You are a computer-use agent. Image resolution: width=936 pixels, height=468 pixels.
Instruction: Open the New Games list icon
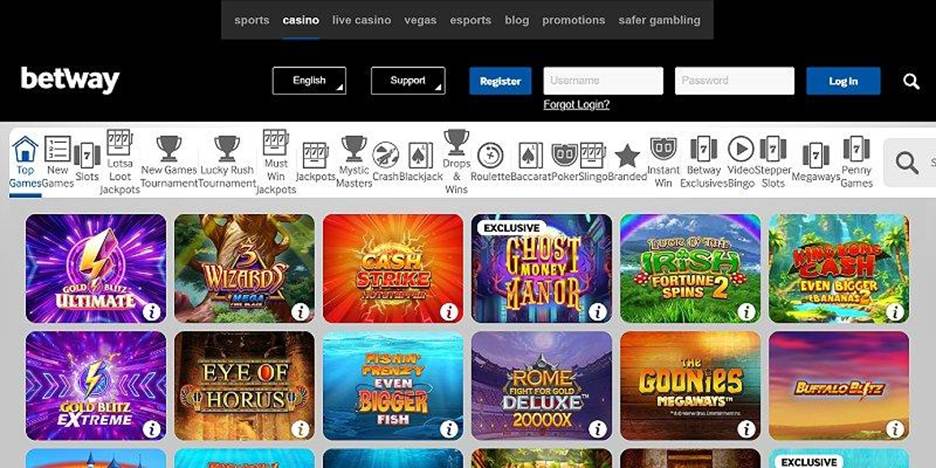coord(58,149)
